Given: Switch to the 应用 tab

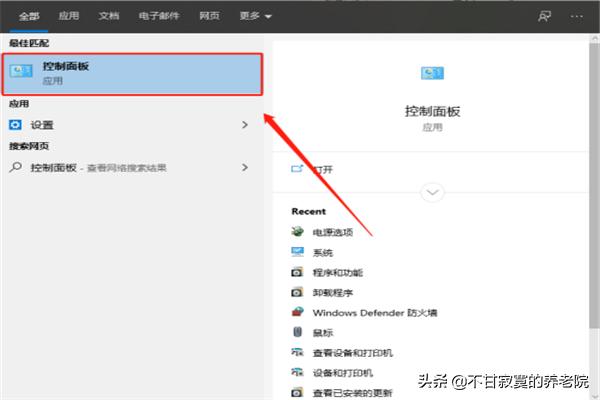Looking at the screenshot, I should [x=68, y=16].
